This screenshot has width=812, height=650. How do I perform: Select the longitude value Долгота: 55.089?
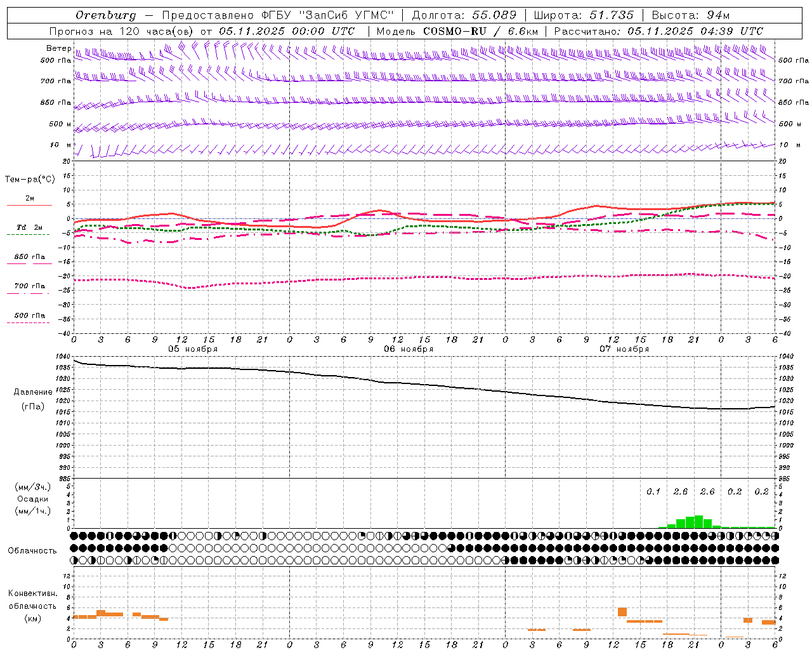coord(464,15)
